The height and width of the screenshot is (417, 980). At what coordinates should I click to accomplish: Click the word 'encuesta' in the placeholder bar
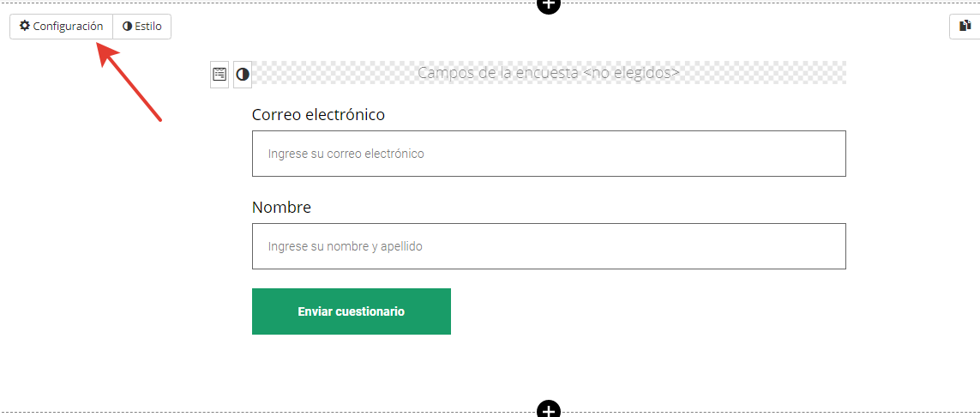[549, 73]
